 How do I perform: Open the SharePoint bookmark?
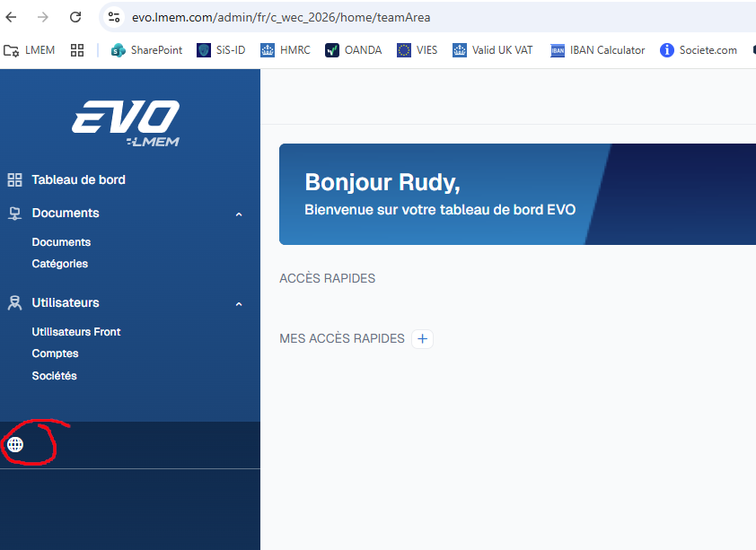point(146,50)
